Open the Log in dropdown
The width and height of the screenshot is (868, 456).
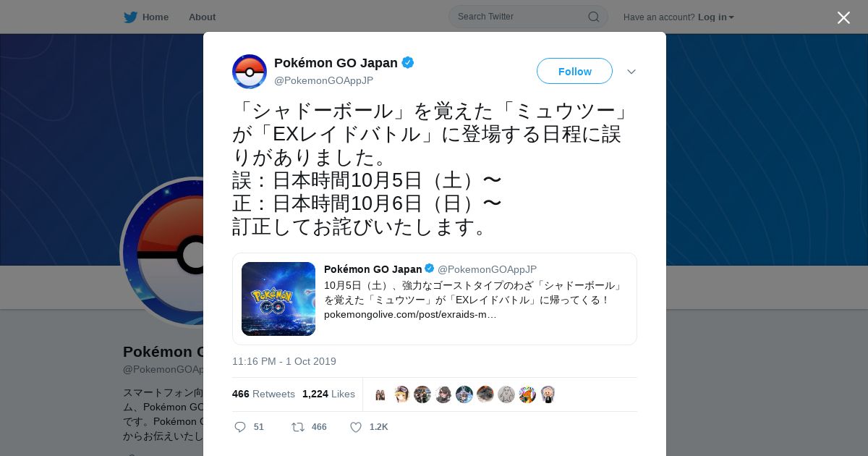click(x=715, y=17)
